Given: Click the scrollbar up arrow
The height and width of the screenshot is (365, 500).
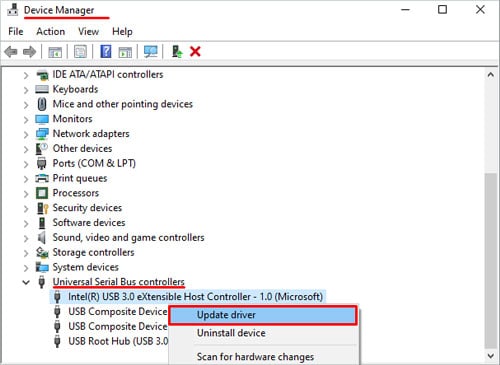Looking at the screenshot, I should tap(490, 75).
